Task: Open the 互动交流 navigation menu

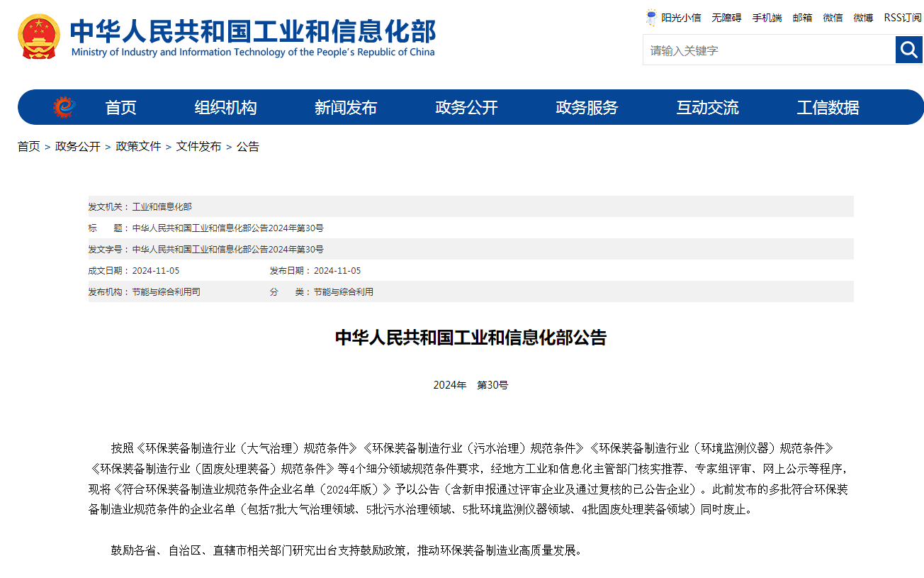Action: [707, 107]
